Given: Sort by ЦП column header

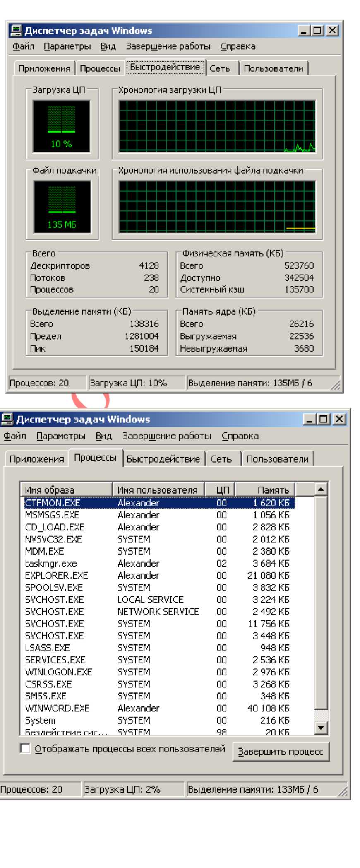Looking at the screenshot, I should coord(220,489).
